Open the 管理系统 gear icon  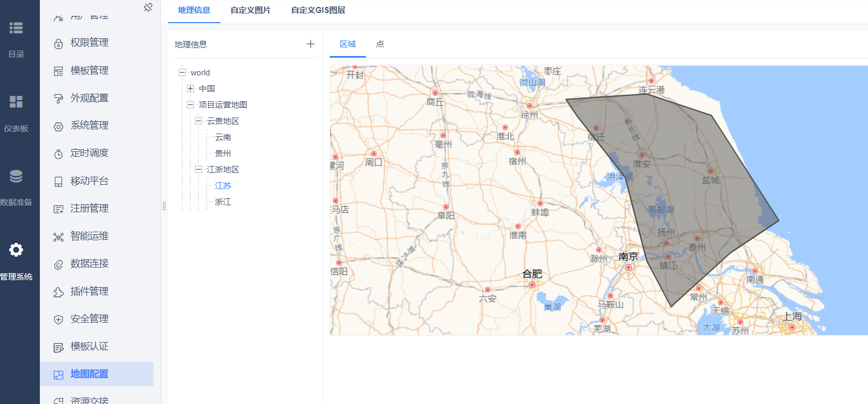[x=16, y=250]
